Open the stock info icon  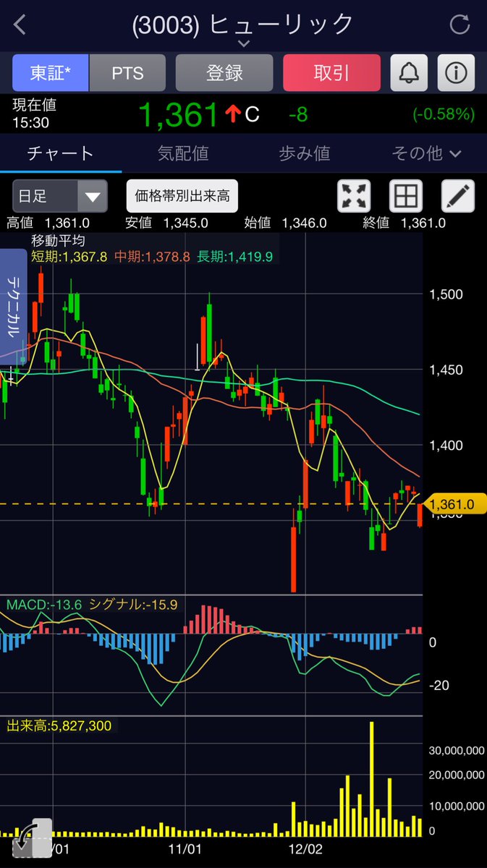[456, 73]
